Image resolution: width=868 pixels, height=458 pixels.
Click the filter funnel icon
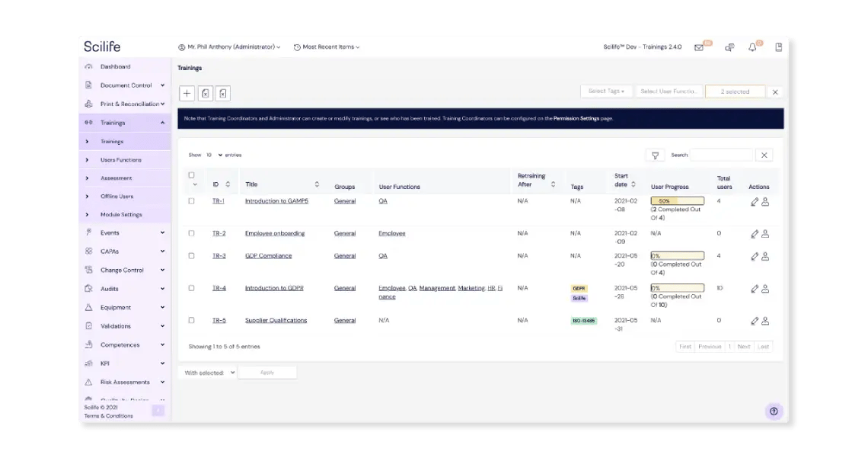(x=655, y=155)
